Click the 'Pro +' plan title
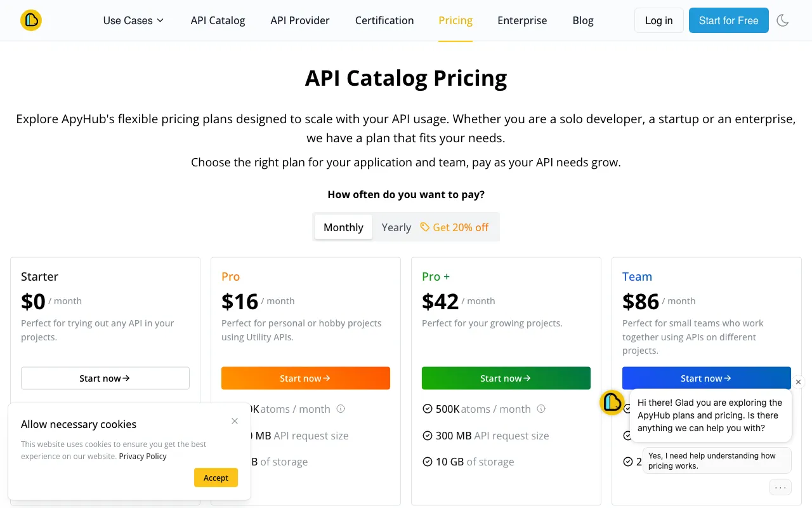This screenshot has height=508, width=812. point(436,276)
